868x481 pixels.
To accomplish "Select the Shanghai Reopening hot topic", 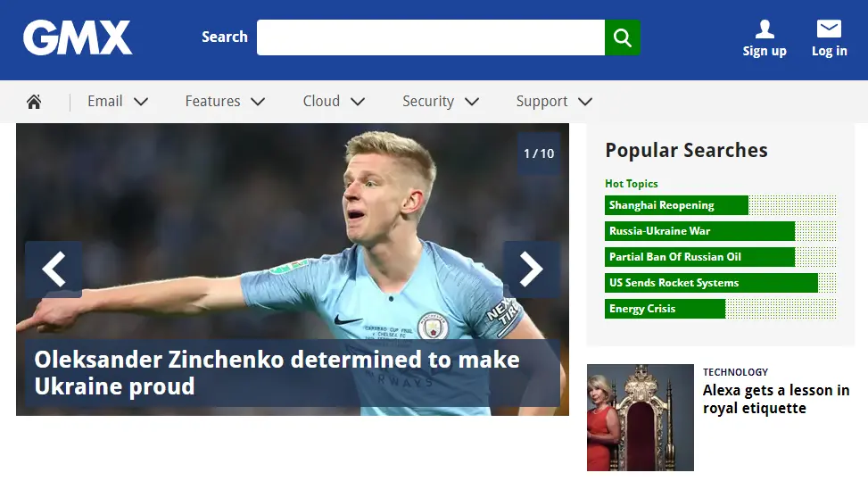I will (x=675, y=205).
